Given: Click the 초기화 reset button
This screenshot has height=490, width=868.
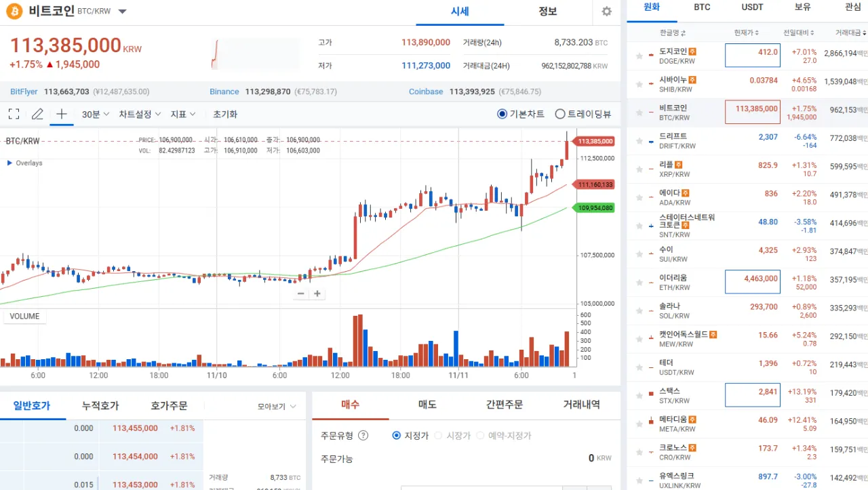Looking at the screenshot, I should 225,114.
